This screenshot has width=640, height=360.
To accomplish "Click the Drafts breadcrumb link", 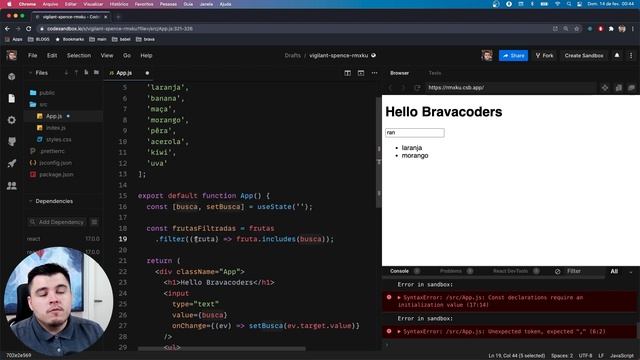I will (x=293, y=56).
